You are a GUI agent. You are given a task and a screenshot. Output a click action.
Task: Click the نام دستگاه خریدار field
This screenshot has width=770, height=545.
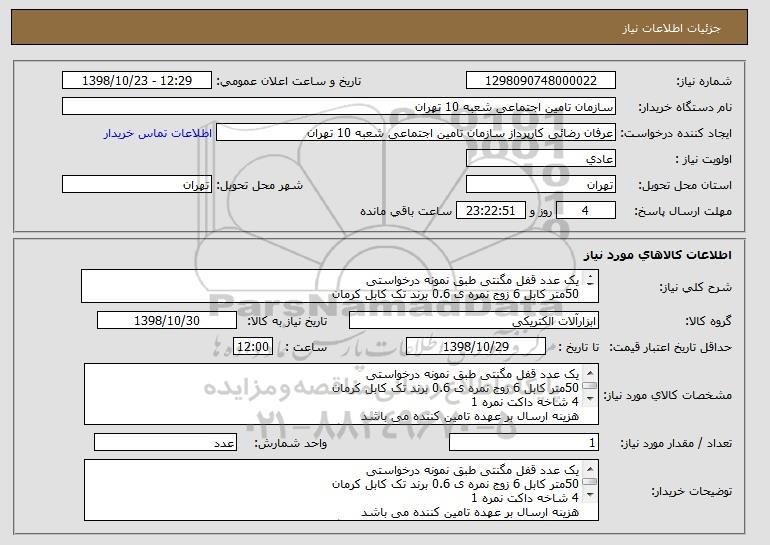[x=339, y=107]
